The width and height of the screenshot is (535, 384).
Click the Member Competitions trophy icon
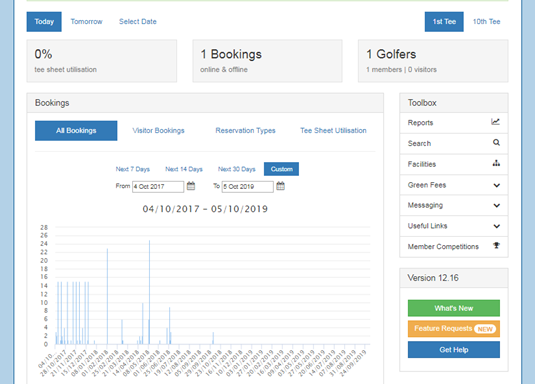point(496,245)
